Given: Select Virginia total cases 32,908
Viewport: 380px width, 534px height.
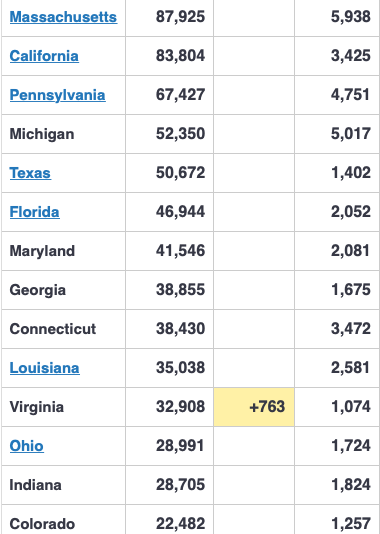Looking at the screenshot, I should (180, 407).
